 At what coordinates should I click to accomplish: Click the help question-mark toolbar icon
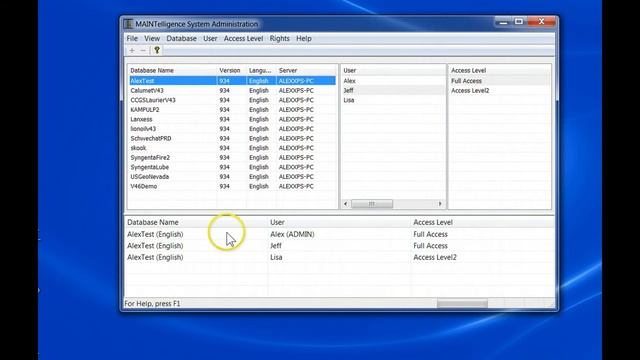click(x=157, y=50)
